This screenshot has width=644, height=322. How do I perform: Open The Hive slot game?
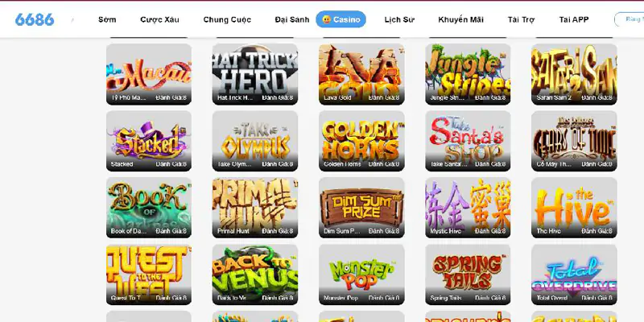click(574, 208)
